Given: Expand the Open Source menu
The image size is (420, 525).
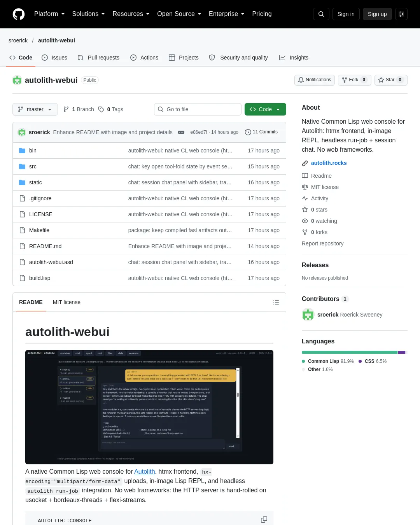Looking at the screenshot, I should click(x=179, y=14).
